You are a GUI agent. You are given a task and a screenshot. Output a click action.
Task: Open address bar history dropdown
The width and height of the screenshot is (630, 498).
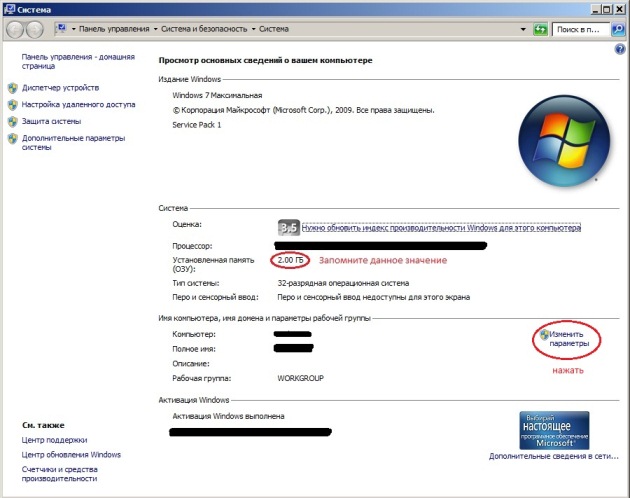point(523,29)
